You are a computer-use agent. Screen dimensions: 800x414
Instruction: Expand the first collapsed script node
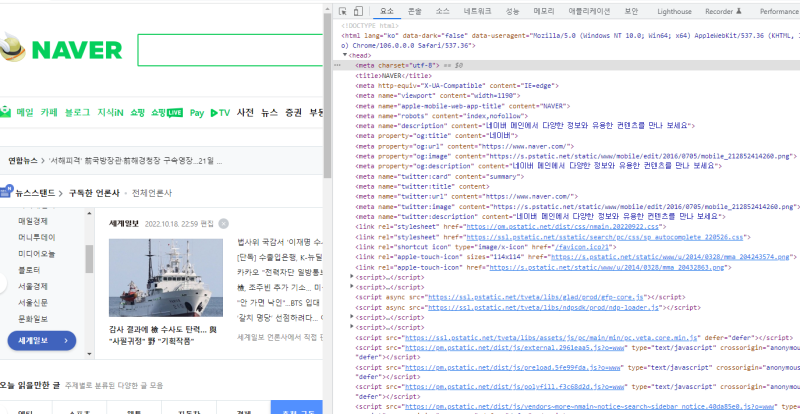coord(352,275)
